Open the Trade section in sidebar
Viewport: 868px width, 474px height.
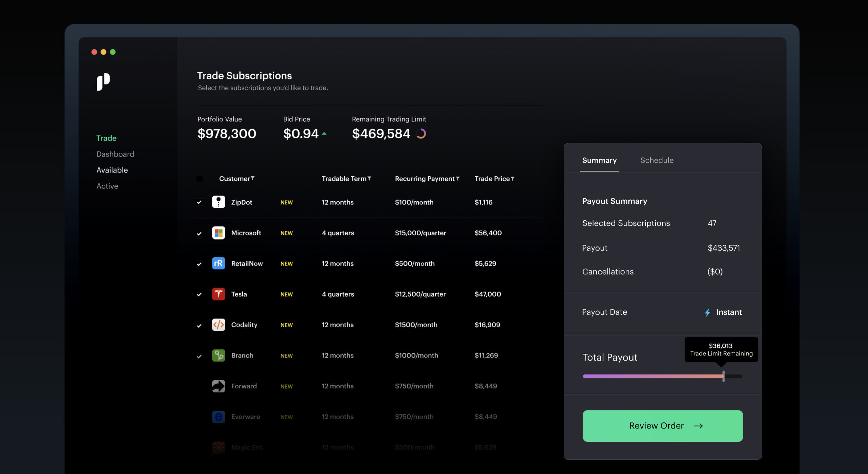tap(107, 138)
